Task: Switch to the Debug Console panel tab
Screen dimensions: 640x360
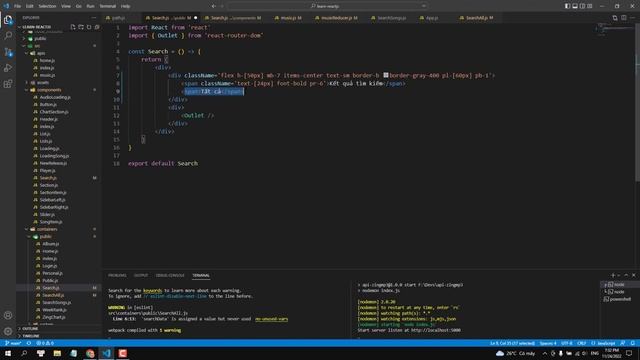Action: (x=170, y=276)
